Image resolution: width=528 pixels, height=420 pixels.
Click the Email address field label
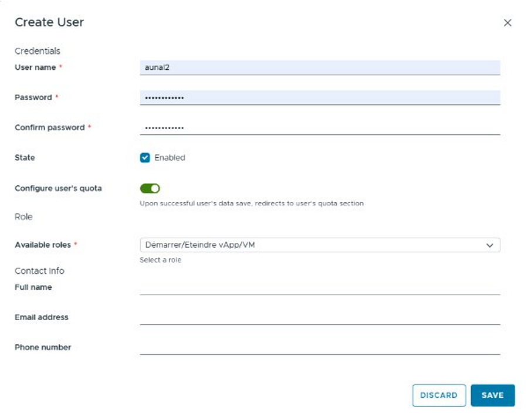point(41,317)
